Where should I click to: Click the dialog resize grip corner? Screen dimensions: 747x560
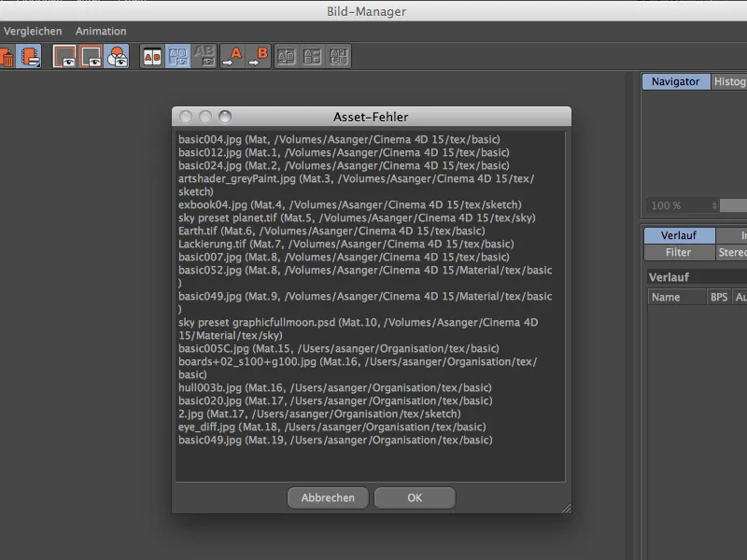[566, 508]
